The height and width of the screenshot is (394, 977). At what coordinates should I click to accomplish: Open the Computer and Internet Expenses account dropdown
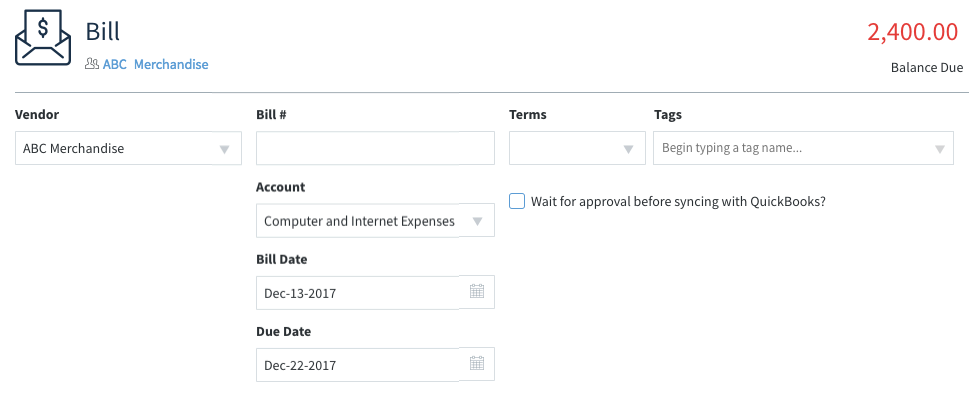coord(375,221)
